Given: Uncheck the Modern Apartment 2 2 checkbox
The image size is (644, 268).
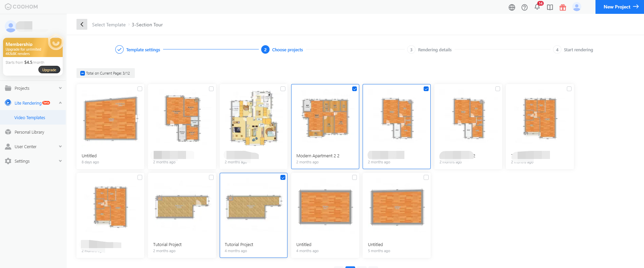Looking at the screenshot, I should [x=355, y=89].
